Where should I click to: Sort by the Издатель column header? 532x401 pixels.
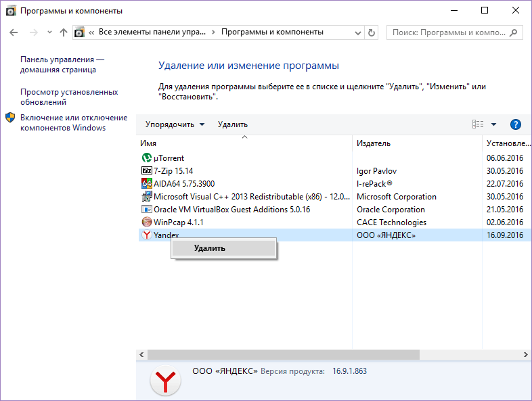[x=418, y=143]
